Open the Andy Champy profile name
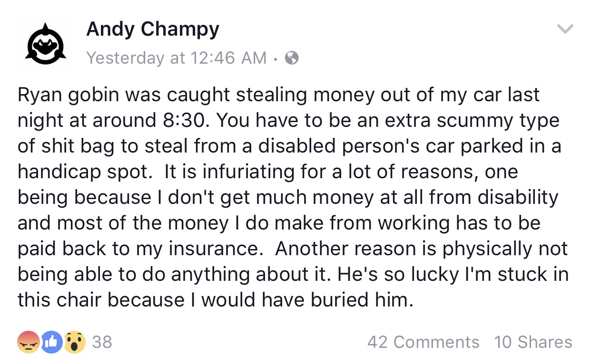The width and height of the screenshot is (591, 364). (152, 29)
